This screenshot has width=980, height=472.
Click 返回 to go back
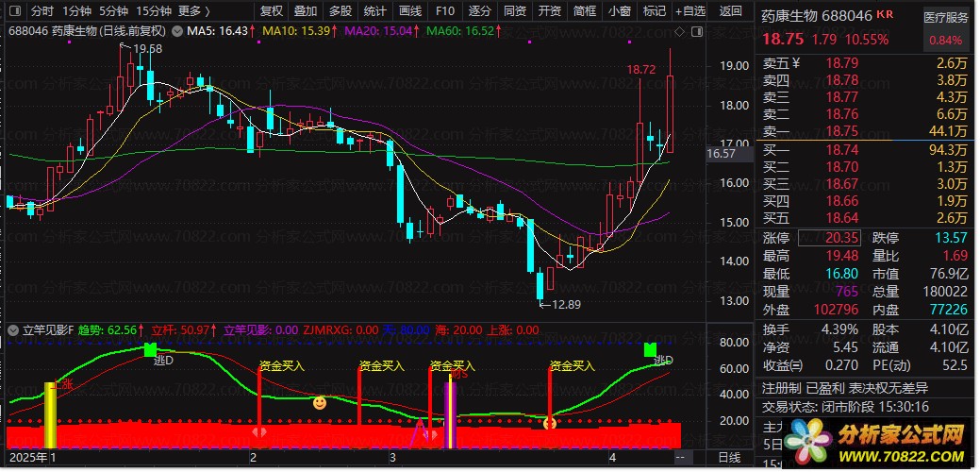point(731,11)
